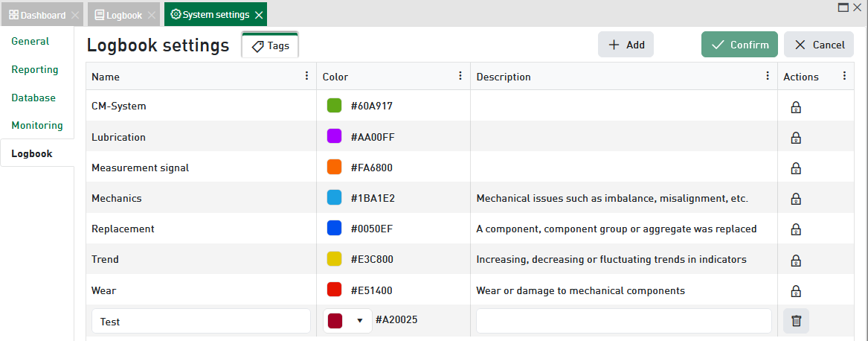Open the Tags tab in Logbook settings
This screenshot has width=868, height=341.
click(x=270, y=45)
